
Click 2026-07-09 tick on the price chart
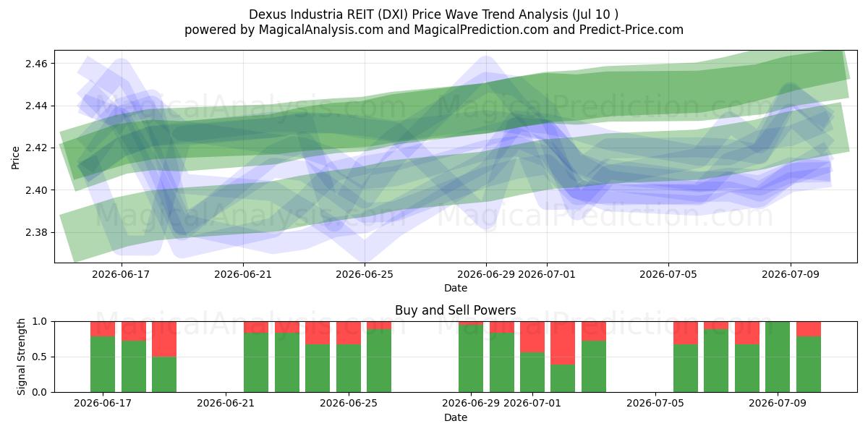coord(790,274)
